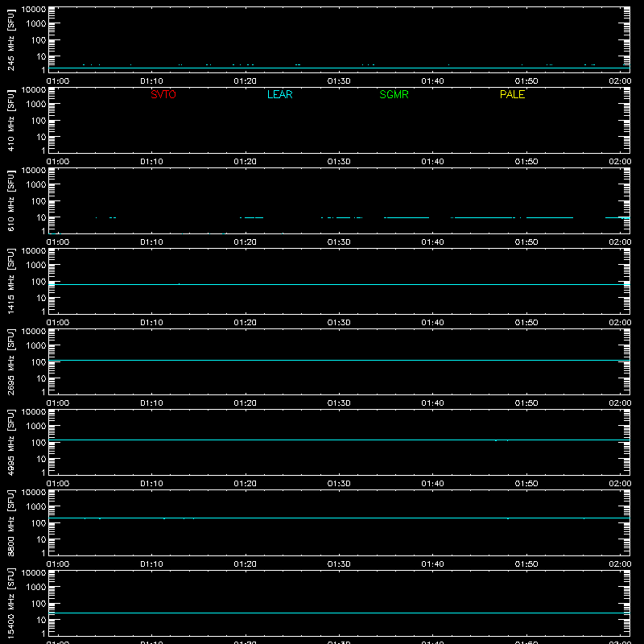Click 01:40 under the 8800 MHz panel
The height and width of the screenshot is (644, 644).
point(432,564)
